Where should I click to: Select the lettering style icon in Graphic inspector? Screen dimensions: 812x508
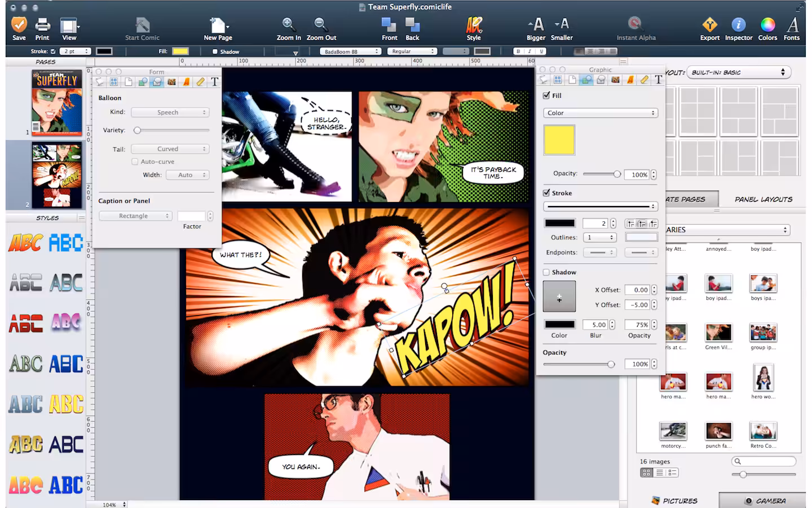630,80
